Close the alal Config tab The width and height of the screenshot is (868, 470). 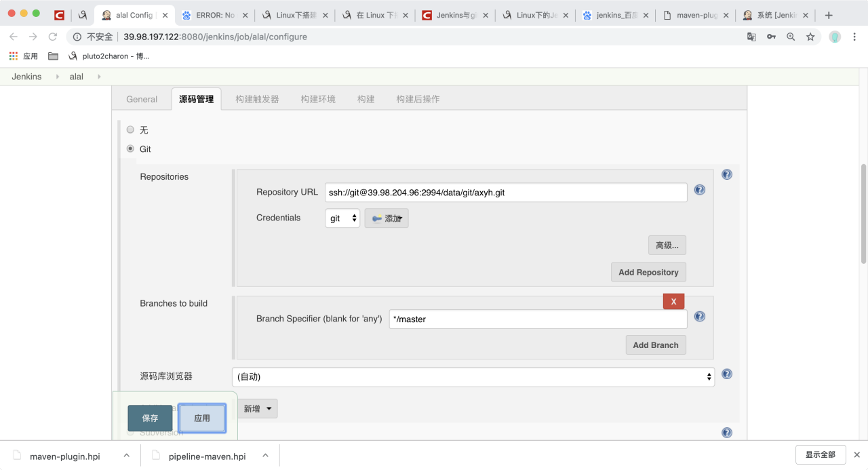pyautogui.click(x=165, y=15)
